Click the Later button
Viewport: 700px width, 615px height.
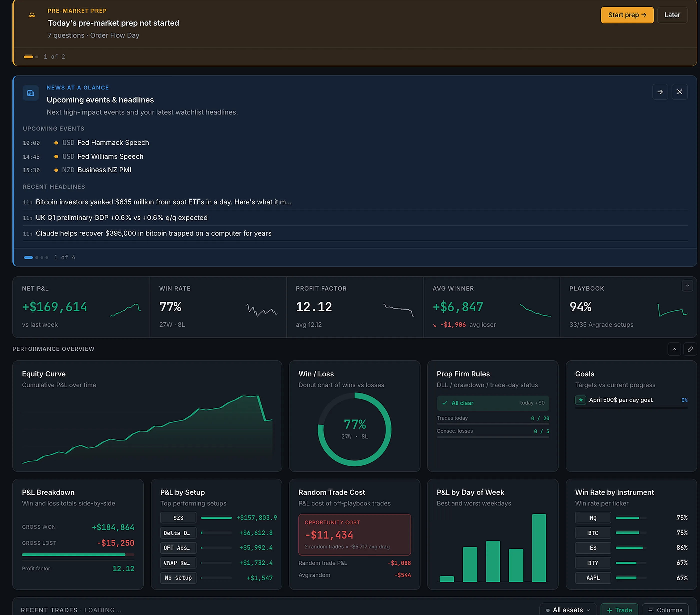[x=672, y=15]
